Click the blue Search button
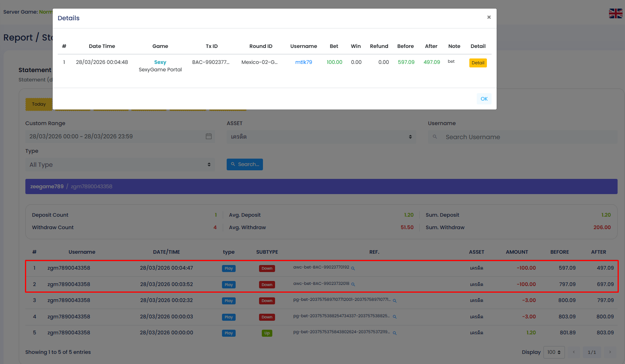Image resolution: width=625 pixels, height=364 pixels. point(245,164)
